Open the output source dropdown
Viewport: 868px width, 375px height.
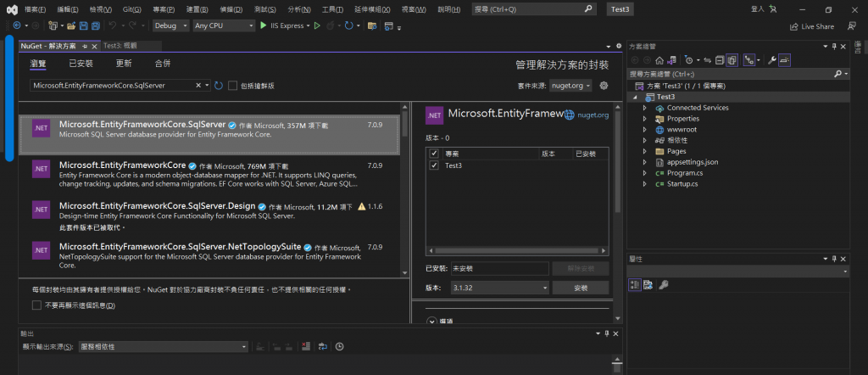click(x=163, y=347)
